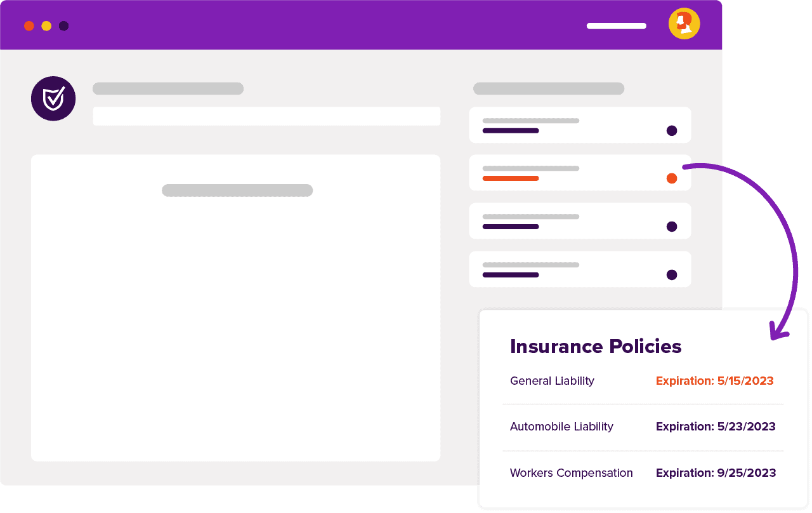Screen dimensions: 812x513
Task: Click the yellow window dot
Action: click(46, 26)
